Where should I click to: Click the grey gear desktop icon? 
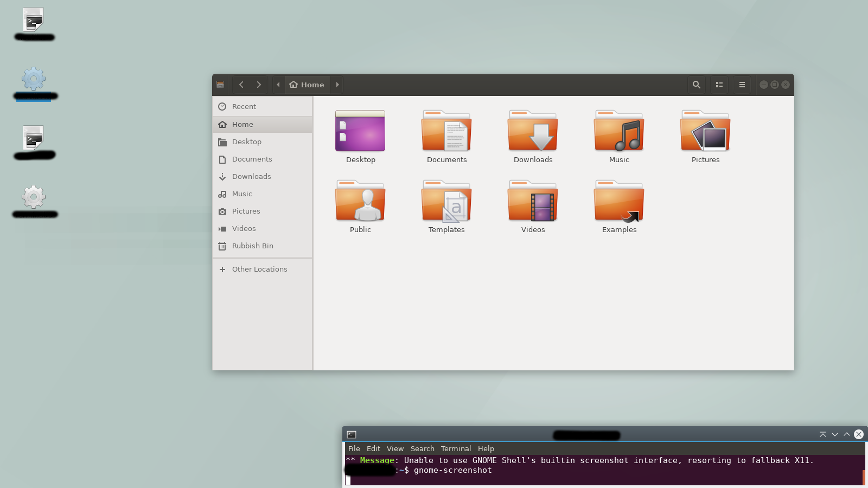coord(34,197)
